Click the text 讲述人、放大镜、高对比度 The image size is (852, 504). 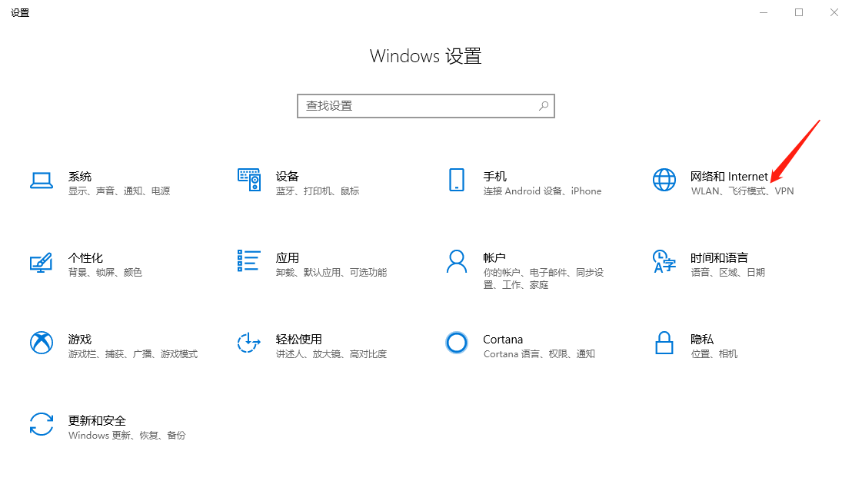coord(331,354)
